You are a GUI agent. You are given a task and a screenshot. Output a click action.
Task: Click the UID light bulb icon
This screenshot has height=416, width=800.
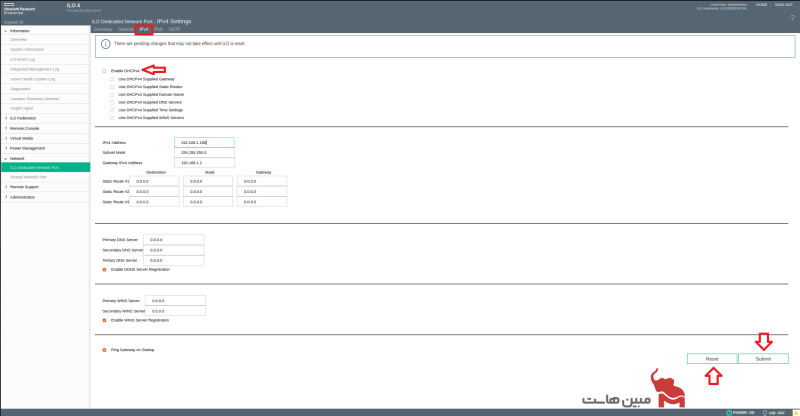coord(764,412)
